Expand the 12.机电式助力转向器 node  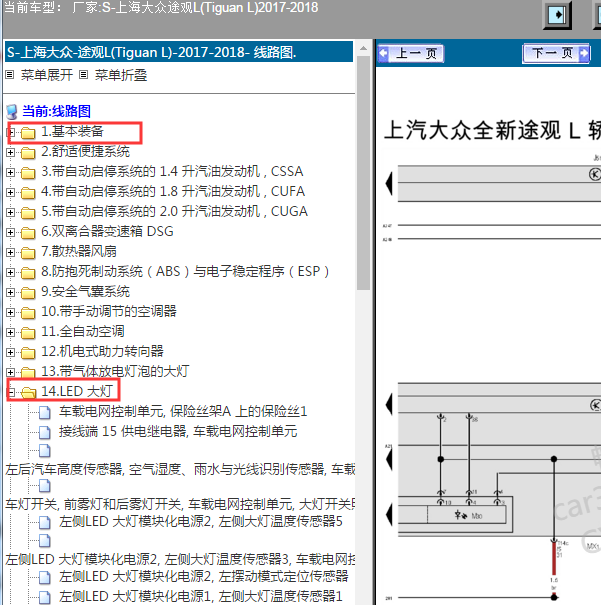point(11,353)
